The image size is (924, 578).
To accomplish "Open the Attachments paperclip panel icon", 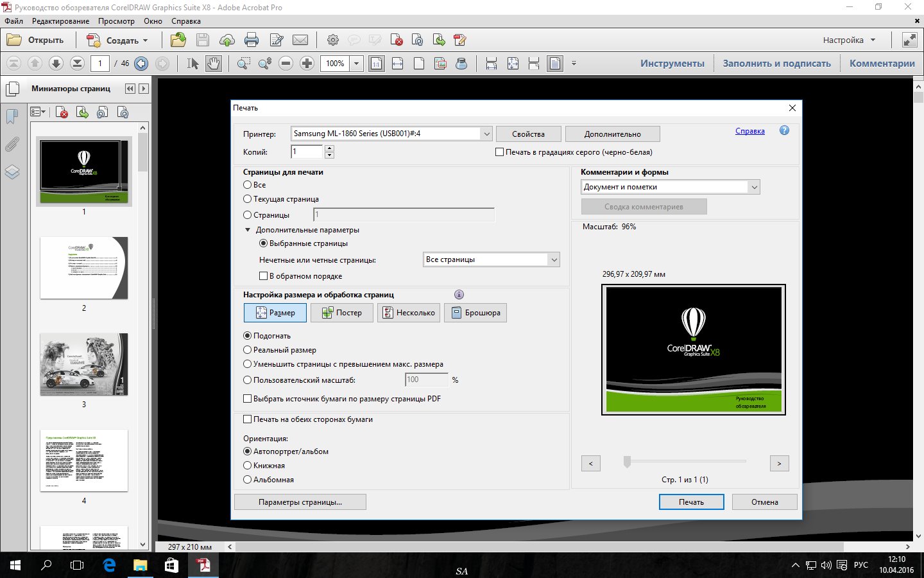I will click(12, 144).
